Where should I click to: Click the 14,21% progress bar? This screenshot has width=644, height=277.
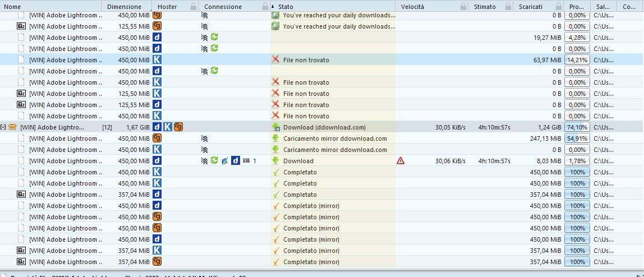click(x=577, y=60)
